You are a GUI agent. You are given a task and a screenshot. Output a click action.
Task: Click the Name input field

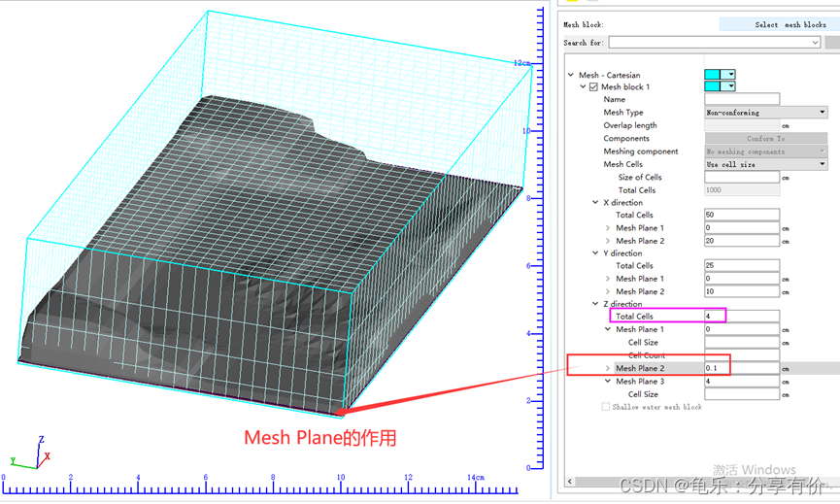pyautogui.click(x=742, y=99)
